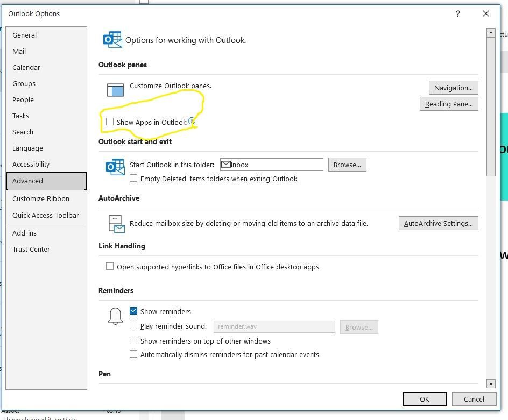Viewport: 508px width, 420px height.
Task: Check Automatically dismiss reminders for past events
Action: click(x=133, y=354)
